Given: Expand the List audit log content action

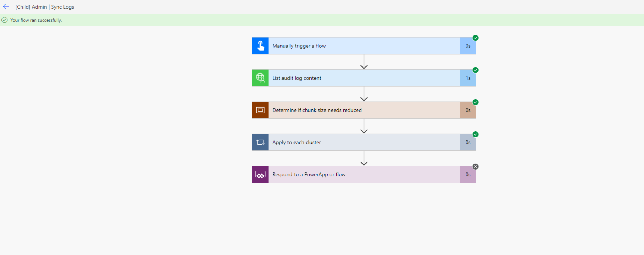Looking at the screenshot, I should (363, 78).
